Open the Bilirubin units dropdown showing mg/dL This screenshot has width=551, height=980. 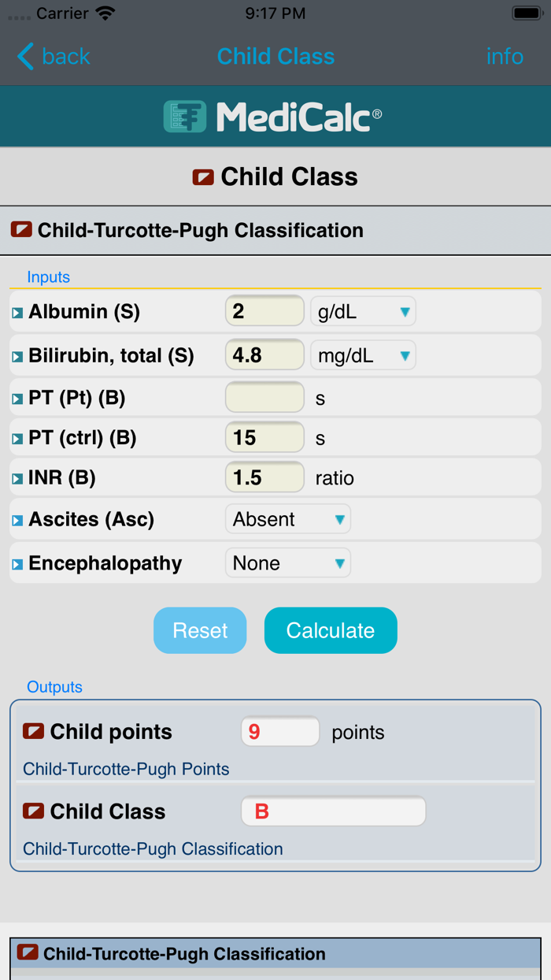[x=363, y=355]
